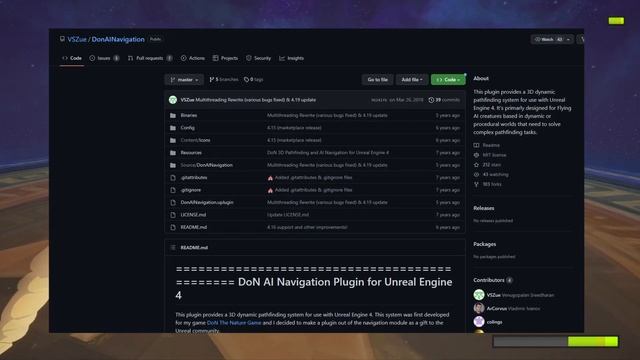Click contributor VSZue avatar

[x=479, y=295]
